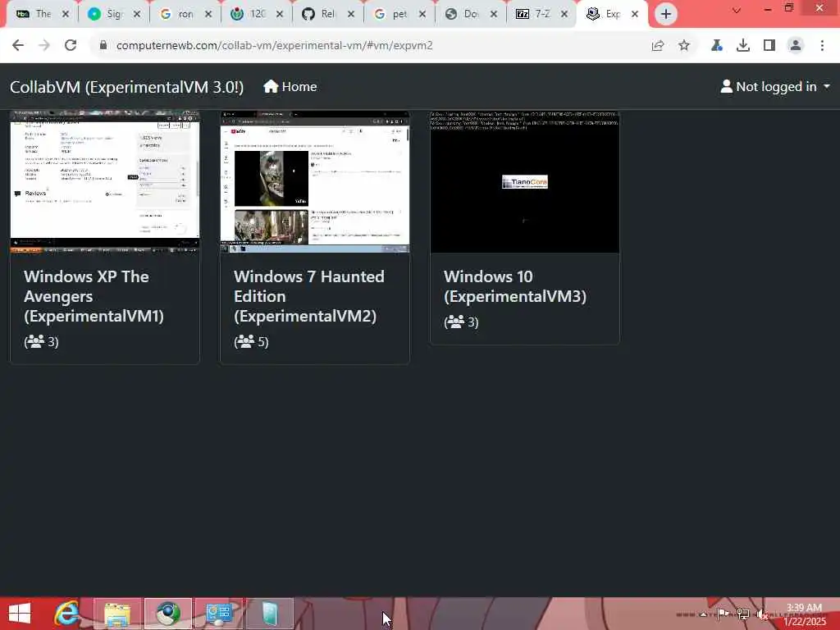840x630 pixels.
Task: Go back using the browser back arrow
Action: [x=18, y=46]
